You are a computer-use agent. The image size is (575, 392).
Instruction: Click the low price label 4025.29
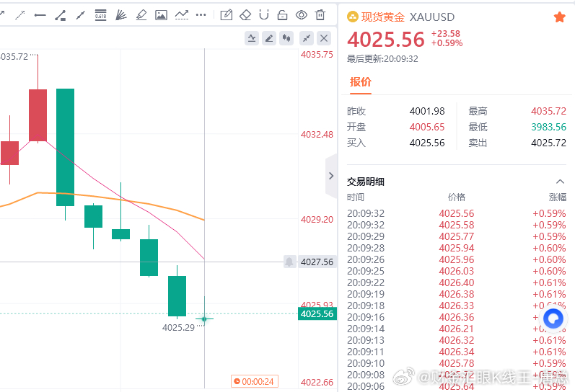(x=179, y=328)
